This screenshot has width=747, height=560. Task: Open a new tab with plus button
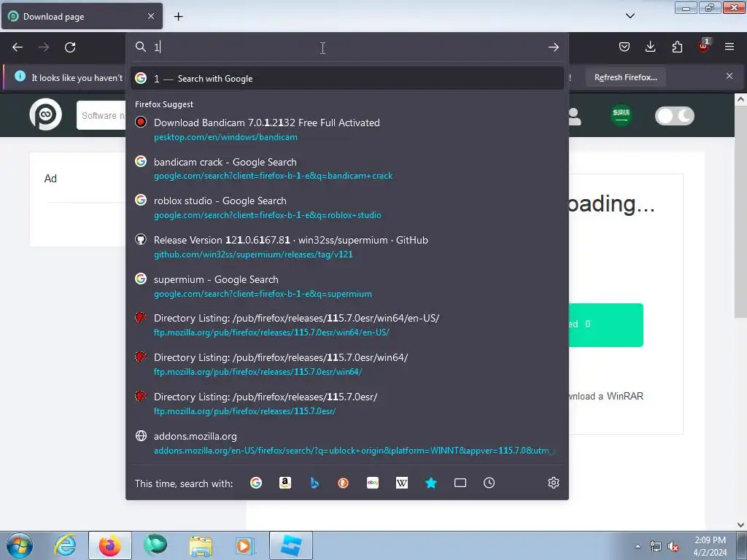tap(178, 17)
